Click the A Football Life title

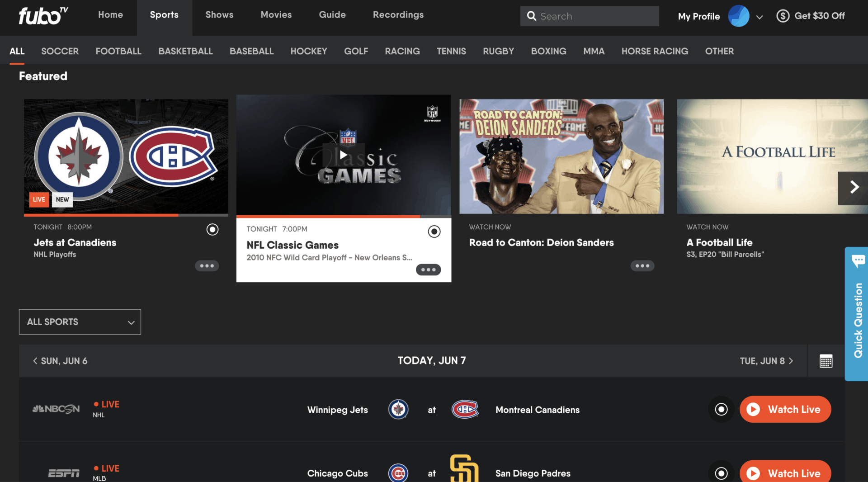(x=719, y=243)
